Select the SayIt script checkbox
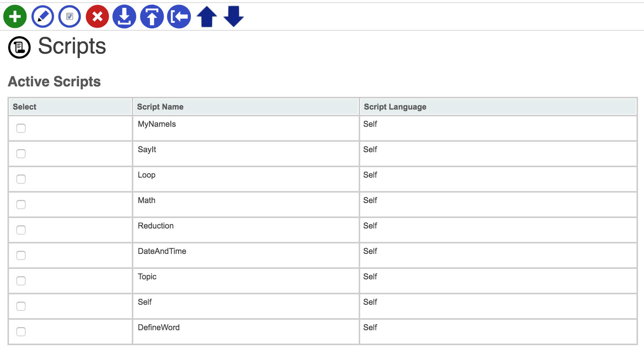Screen dimensions: 644x353 point(21,154)
